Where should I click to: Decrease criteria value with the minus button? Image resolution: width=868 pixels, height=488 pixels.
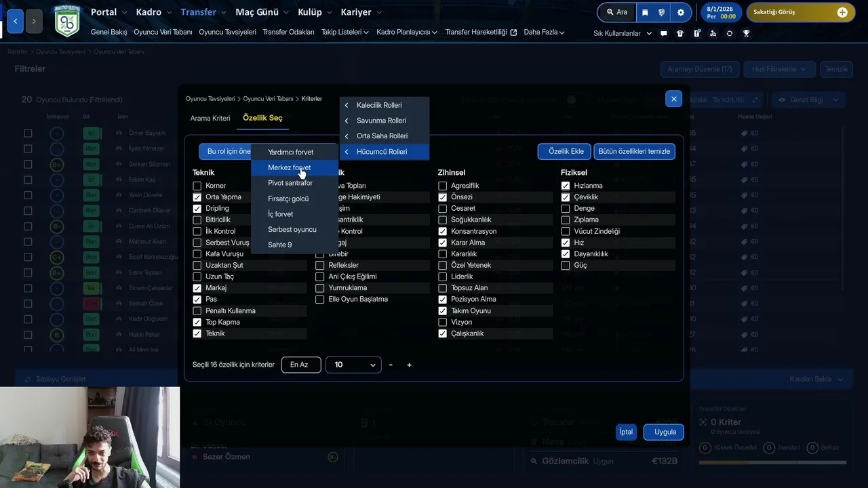point(391,365)
